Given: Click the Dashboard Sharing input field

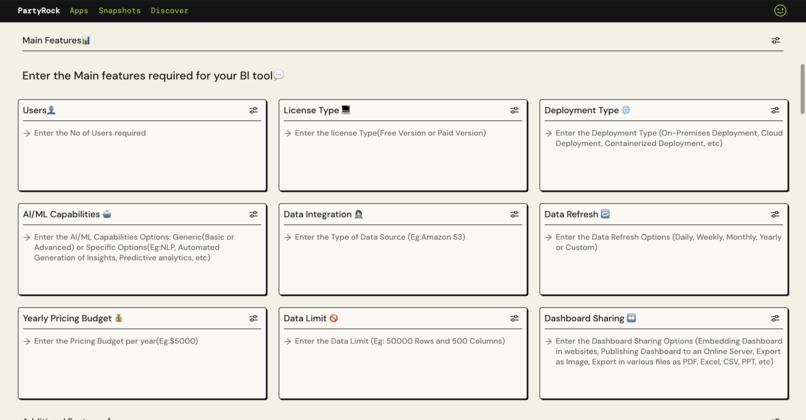Looking at the screenshot, I should [664, 365].
